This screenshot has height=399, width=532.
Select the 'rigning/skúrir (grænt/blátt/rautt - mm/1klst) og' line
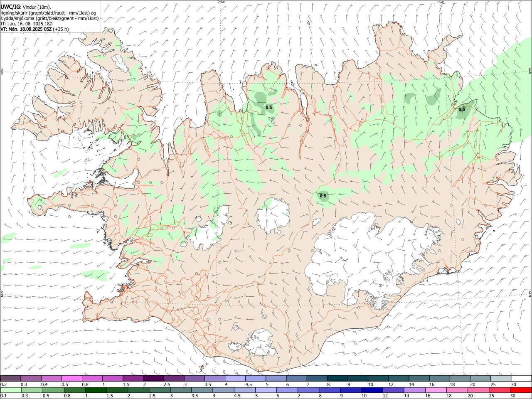pyautogui.click(x=48, y=12)
